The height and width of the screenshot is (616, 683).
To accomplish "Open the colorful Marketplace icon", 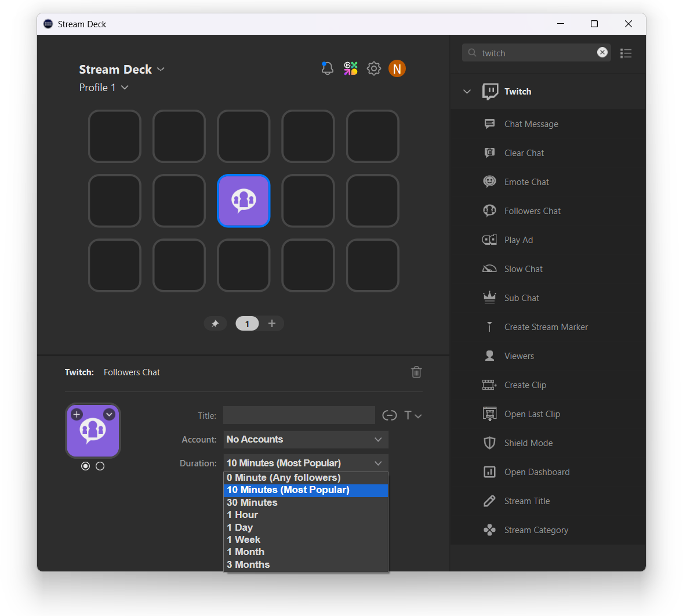I will click(351, 68).
